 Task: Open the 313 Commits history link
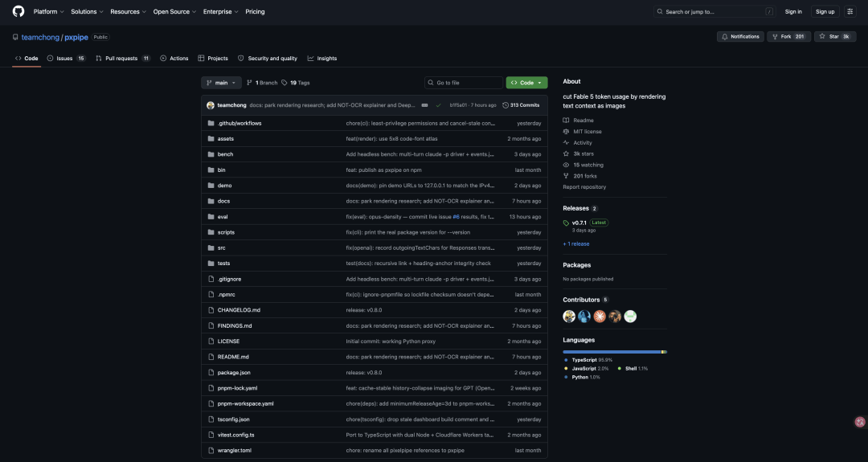point(521,105)
